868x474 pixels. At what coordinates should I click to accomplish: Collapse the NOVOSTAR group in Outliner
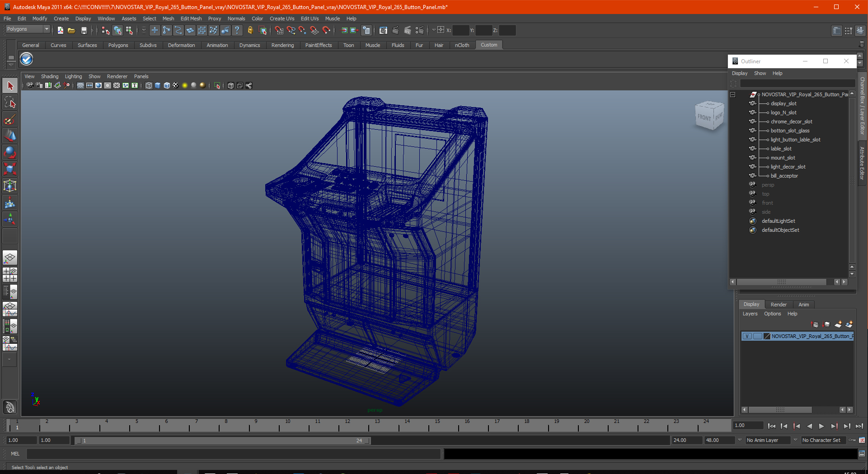click(733, 94)
